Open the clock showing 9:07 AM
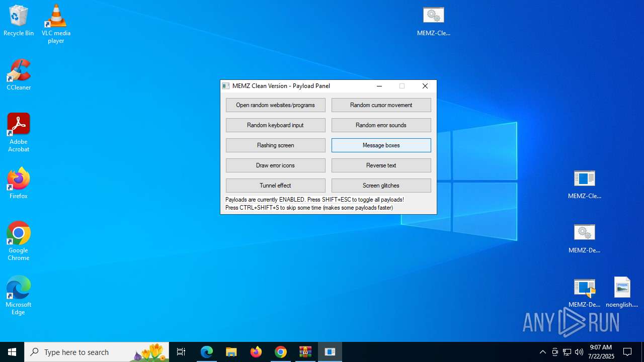Screen dimensions: 644x362 click(601, 352)
